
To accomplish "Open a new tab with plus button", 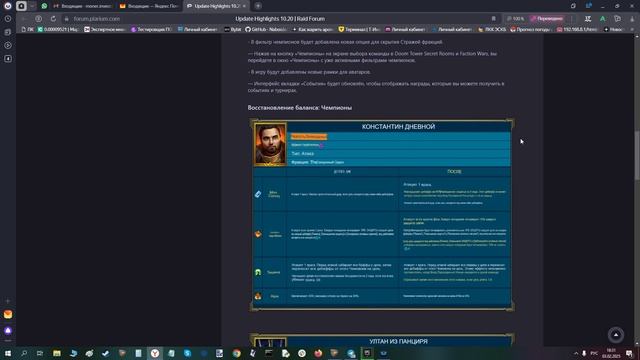I will click(258, 6).
